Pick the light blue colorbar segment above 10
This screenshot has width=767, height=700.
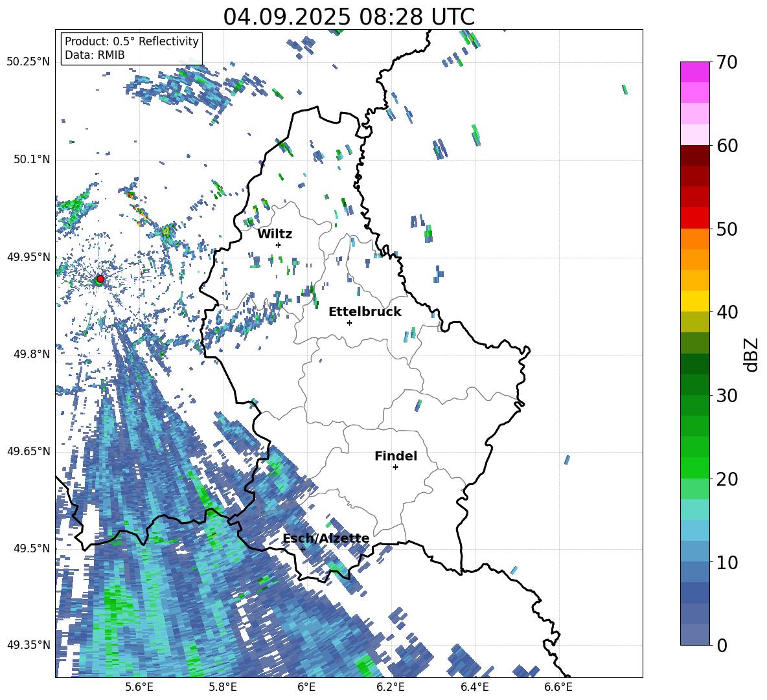(x=694, y=550)
